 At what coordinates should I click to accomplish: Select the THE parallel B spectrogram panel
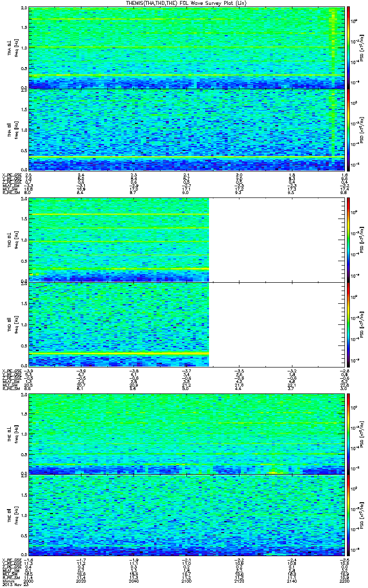click(x=185, y=515)
